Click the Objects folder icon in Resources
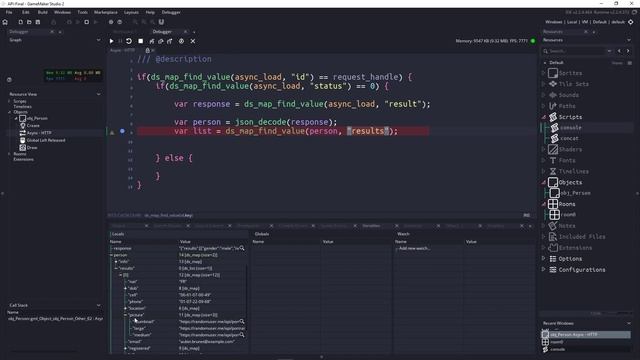The width and height of the screenshot is (640, 360). pyautogui.click(x=553, y=182)
